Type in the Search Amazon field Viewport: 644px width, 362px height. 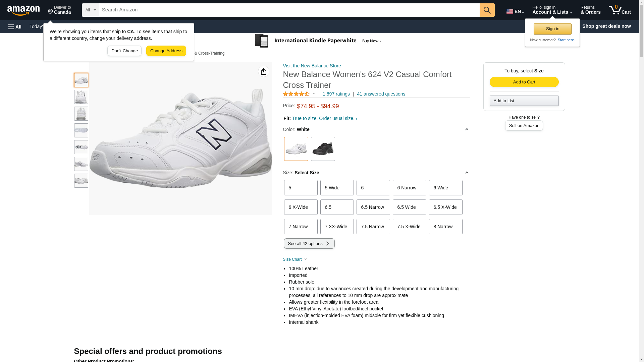289,10
